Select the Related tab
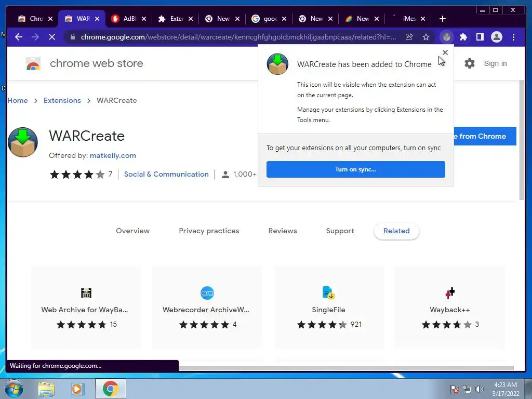532x399 pixels. [396, 231]
